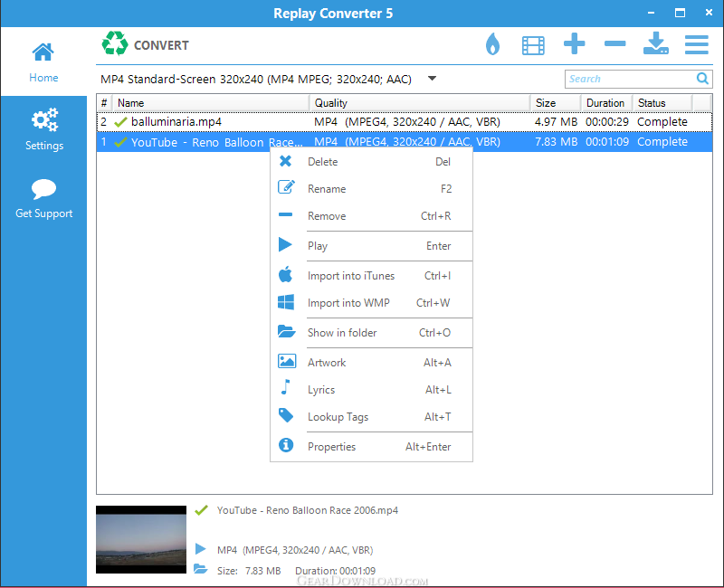724x588 pixels.
Task: Click the music note Lyrics icon
Action: pos(286,387)
